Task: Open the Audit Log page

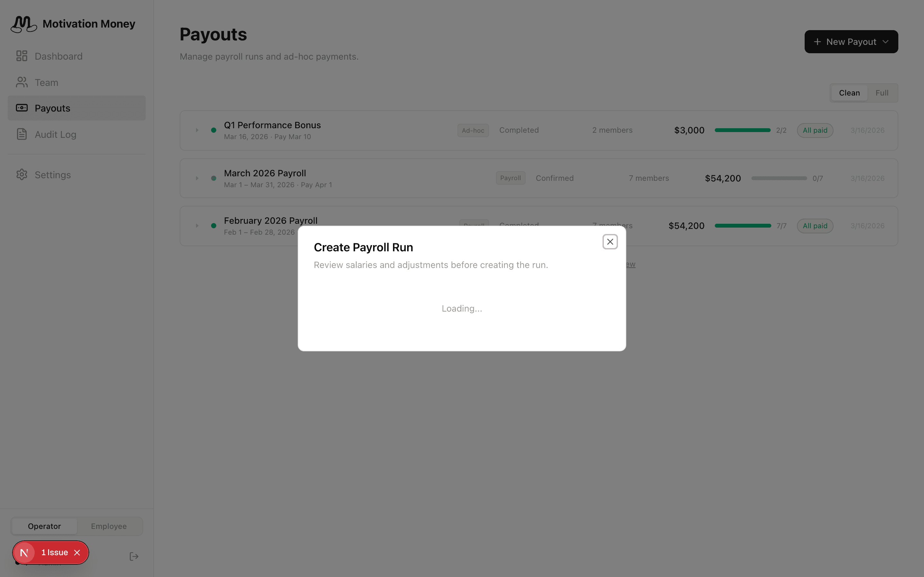Action: [x=56, y=134]
